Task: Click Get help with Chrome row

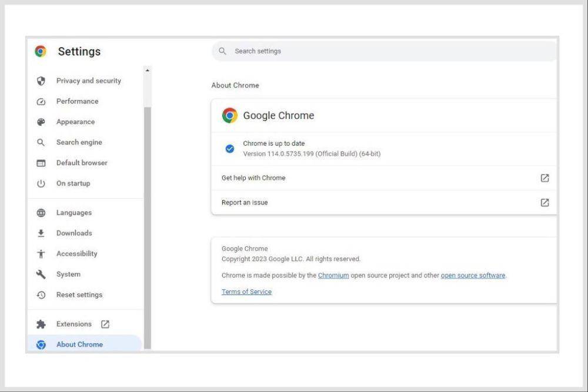Action: (384, 178)
